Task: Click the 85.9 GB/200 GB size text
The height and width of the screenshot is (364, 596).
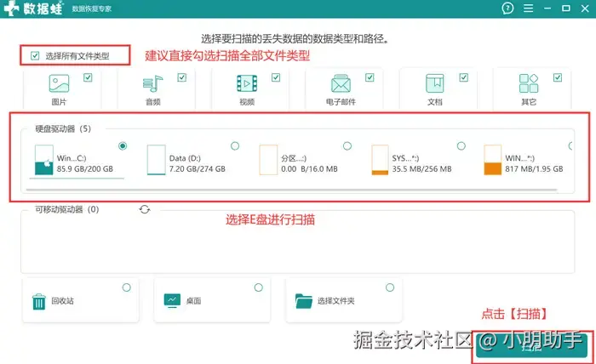Action: point(85,169)
